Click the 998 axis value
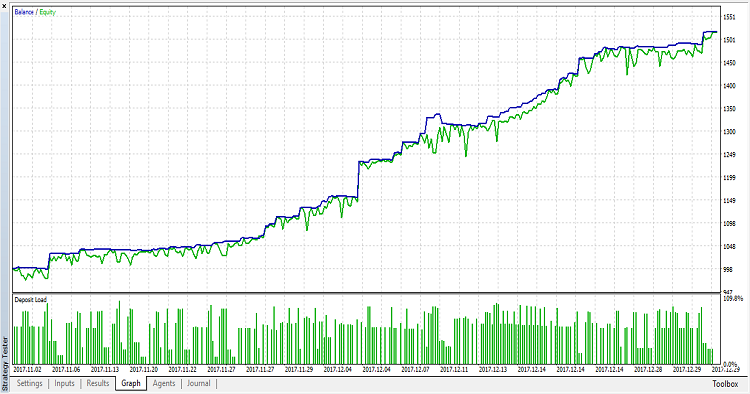The width and height of the screenshot is (750, 394). coord(728,269)
